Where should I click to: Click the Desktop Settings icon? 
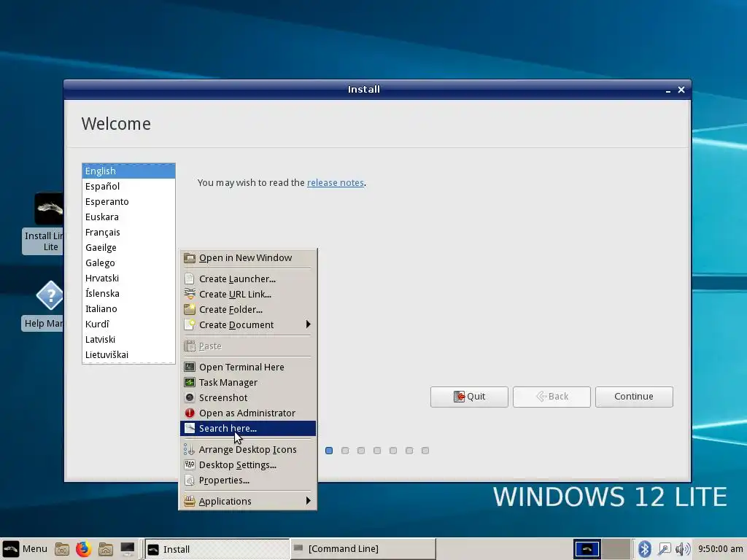coord(190,464)
